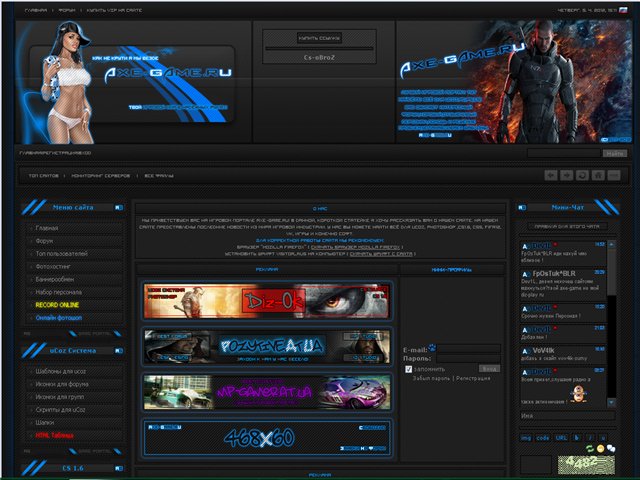Viewport: 640px width, 480px height.
Task: Open the MP-Gamer.at.ua banner
Action: tap(267, 393)
